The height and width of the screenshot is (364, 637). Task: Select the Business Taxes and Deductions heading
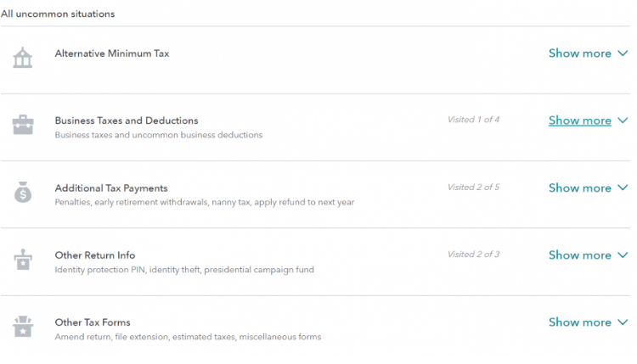127,120
